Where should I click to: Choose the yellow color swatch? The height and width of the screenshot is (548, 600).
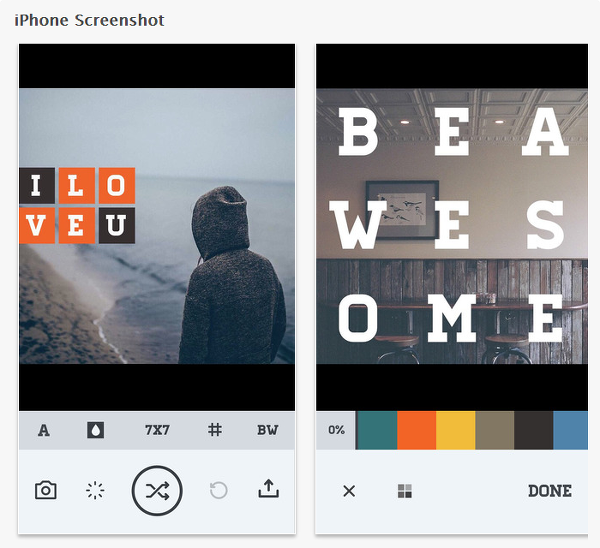[x=456, y=430]
